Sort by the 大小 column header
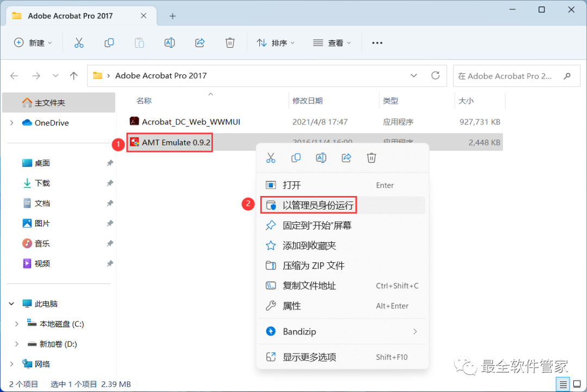587x392 pixels. (x=466, y=101)
